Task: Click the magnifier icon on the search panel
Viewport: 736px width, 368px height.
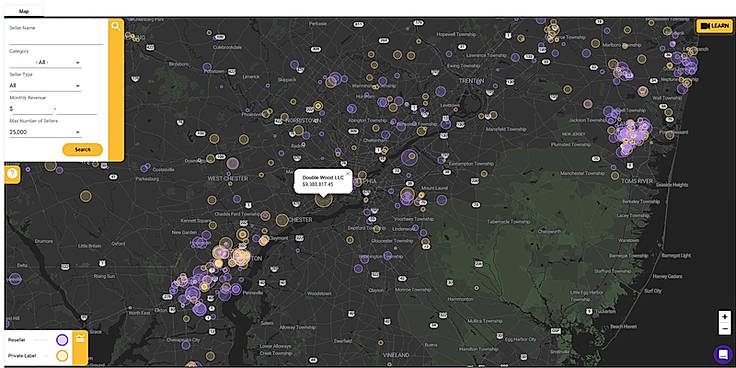Action: coord(115,26)
